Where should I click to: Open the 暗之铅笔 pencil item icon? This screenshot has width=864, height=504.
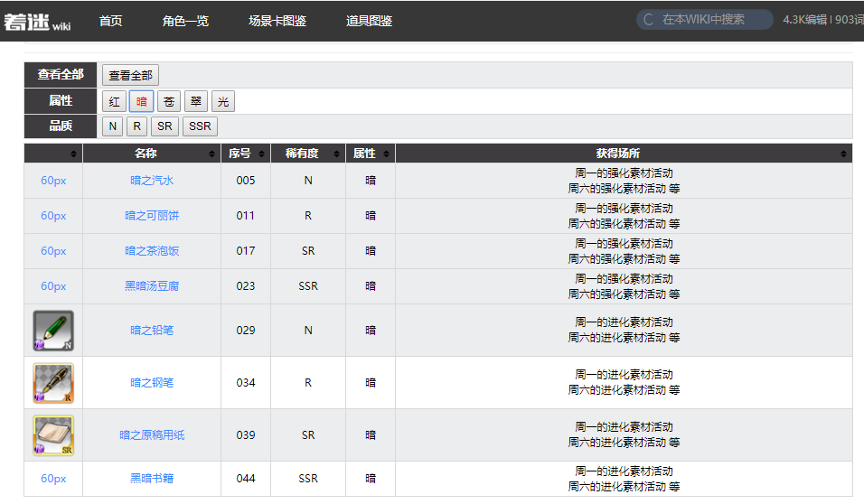(53, 331)
